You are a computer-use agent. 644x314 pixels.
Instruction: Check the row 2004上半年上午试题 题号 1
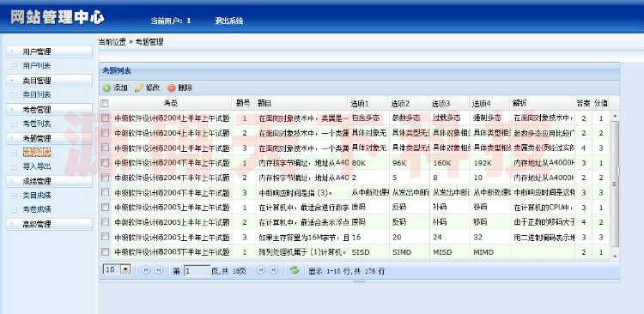coord(105,118)
